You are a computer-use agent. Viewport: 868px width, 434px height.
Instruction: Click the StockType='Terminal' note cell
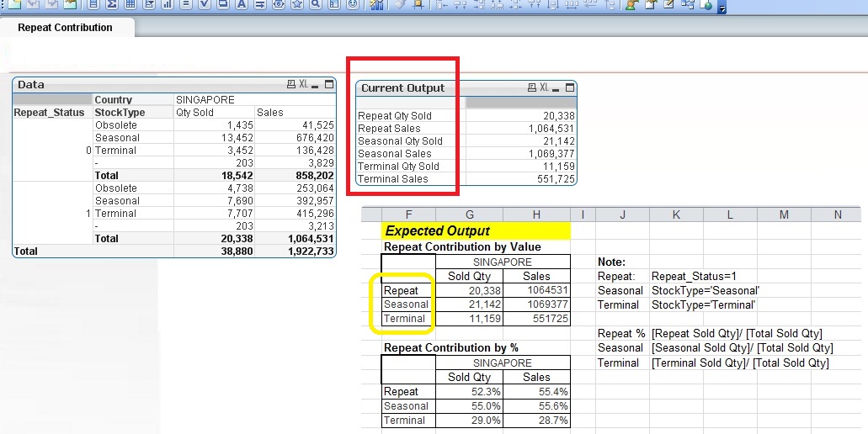pos(704,304)
